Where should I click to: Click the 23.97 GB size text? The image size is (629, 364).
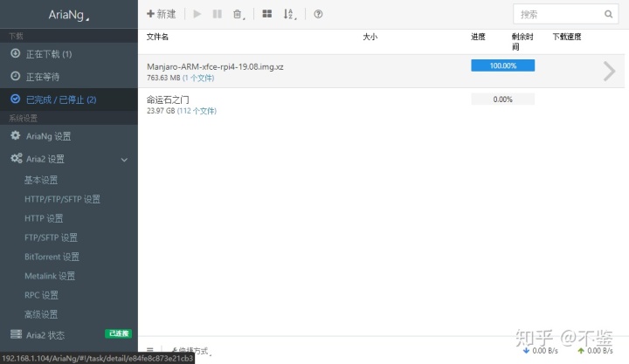click(161, 111)
